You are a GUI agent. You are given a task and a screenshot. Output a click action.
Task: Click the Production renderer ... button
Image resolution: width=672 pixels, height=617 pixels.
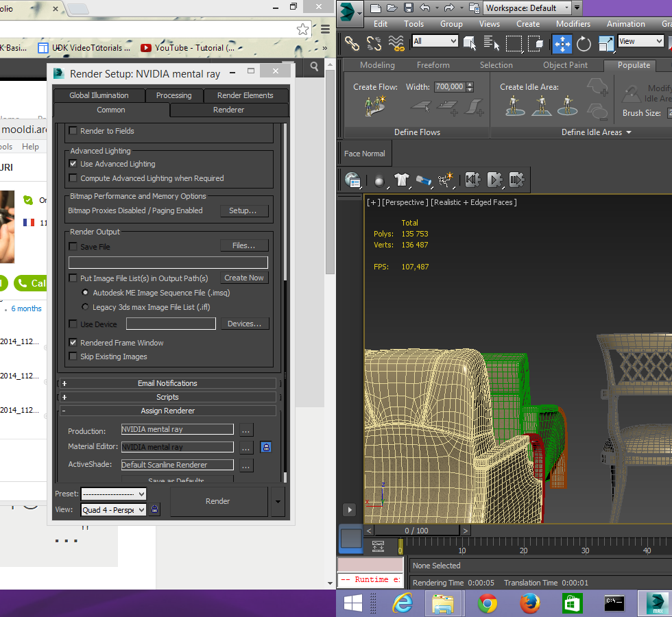point(246,430)
